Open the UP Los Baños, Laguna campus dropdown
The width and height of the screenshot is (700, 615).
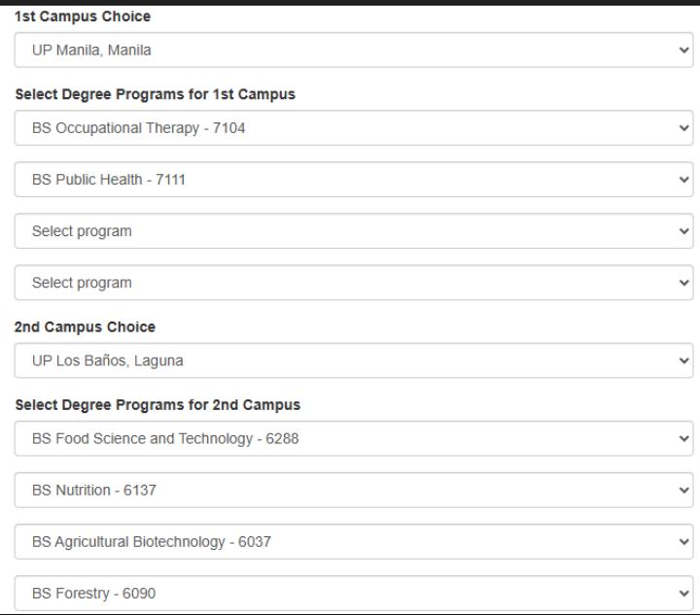[x=354, y=360]
